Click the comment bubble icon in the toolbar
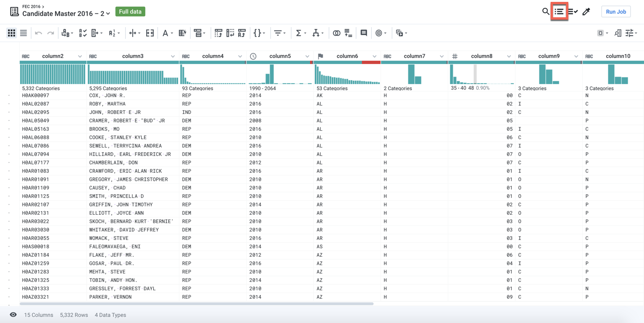The image size is (644, 323). (x=364, y=33)
